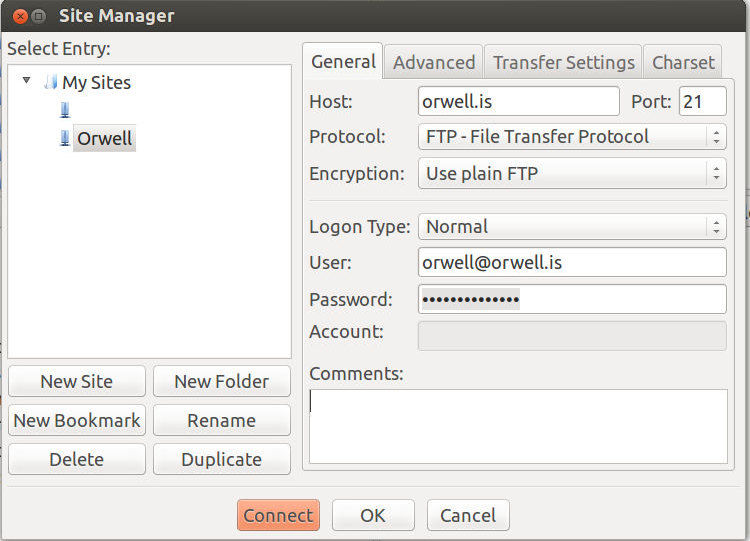
Task: Switch to the Advanced tab
Action: [434, 62]
